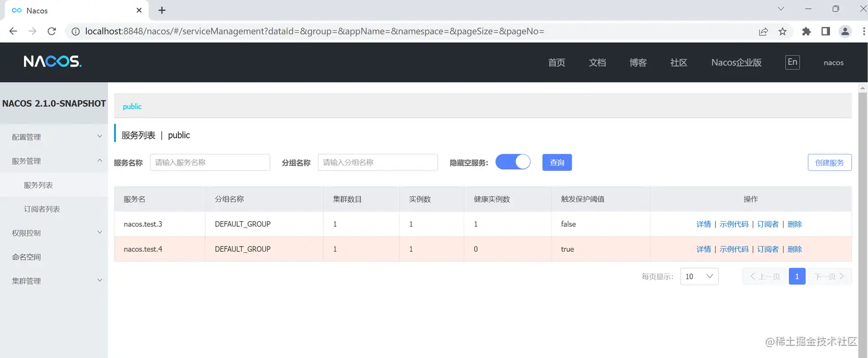Viewport: 868px width, 358px height.
Task: Open 示例代码 for nacos.test.4
Action: click(x=734, y=249)
